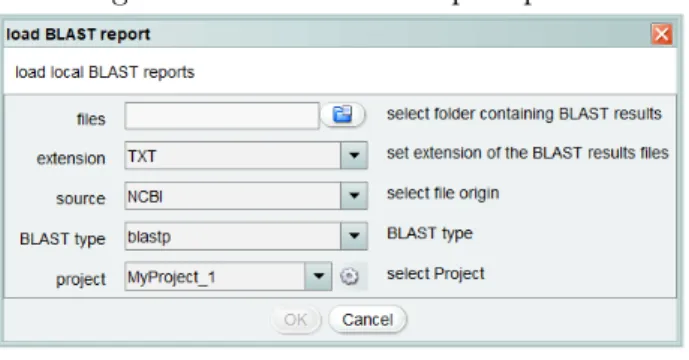
Task: Select the MyProject_1 combo box
Action: pos(228,276)
